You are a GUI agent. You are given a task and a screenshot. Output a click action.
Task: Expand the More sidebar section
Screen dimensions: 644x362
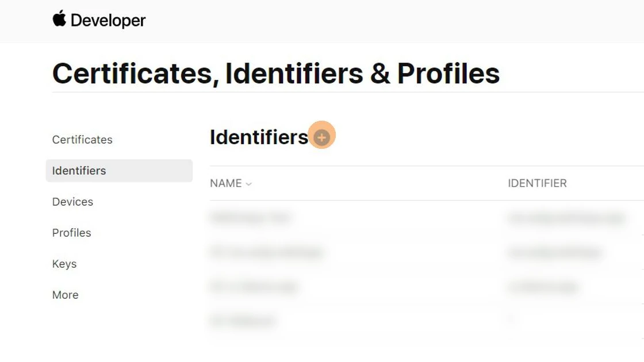coord(65,295)
